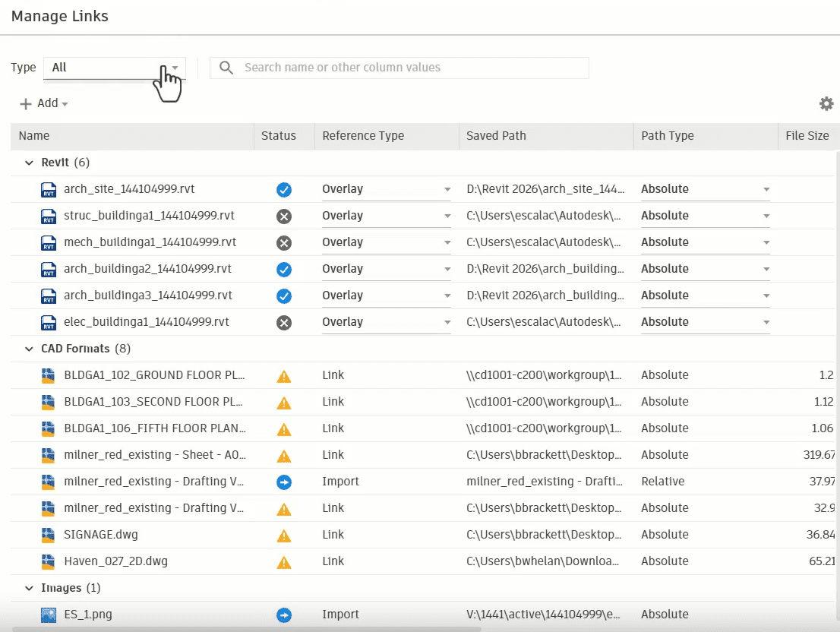Click the image file icon for ES_1.png
The height and width of the screenshot is (632, 840).
point(49,615)
